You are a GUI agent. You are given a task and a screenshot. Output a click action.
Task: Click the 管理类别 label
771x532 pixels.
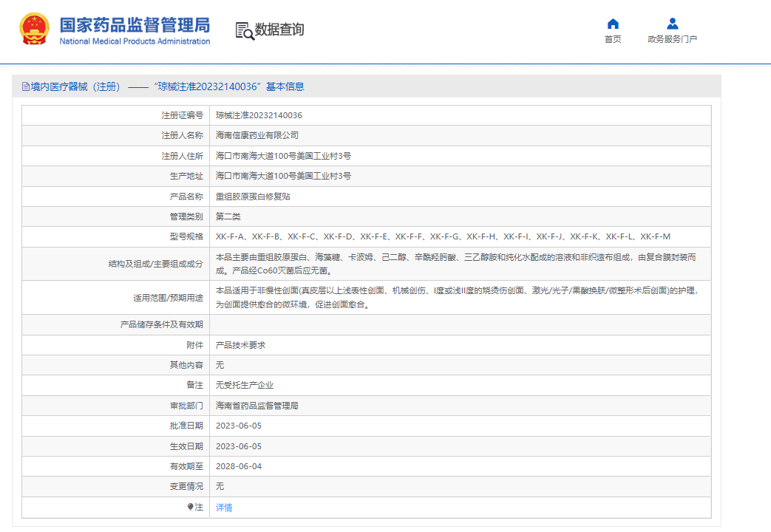(x=186, y=216)
